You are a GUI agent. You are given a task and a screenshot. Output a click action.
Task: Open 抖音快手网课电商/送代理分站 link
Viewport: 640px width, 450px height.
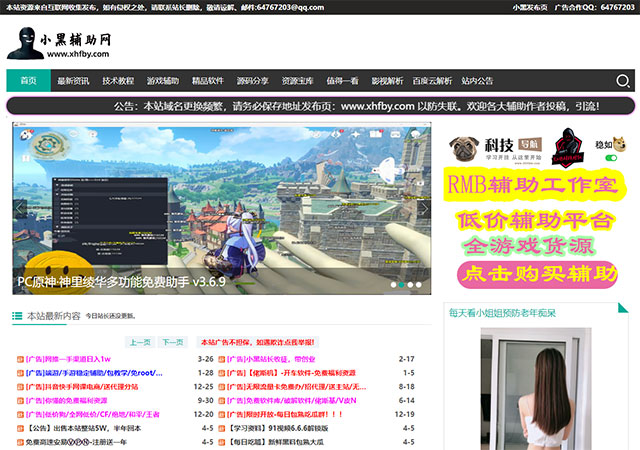point(82,387)
